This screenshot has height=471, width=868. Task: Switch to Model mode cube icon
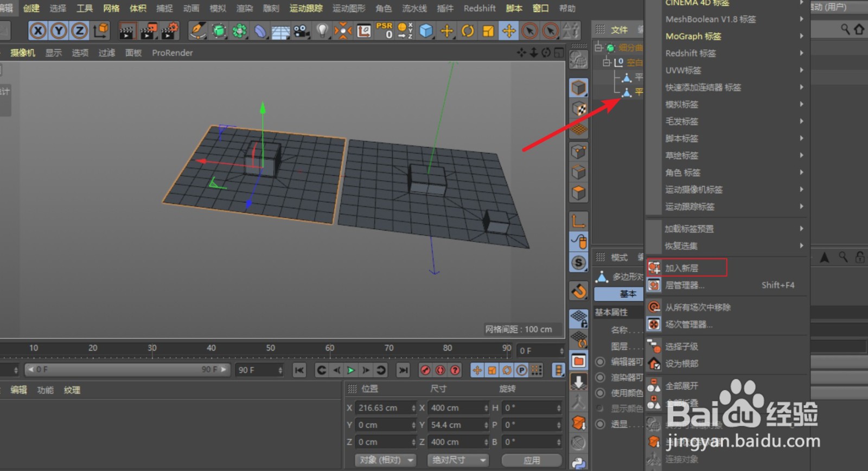click(x=579, y=88)
